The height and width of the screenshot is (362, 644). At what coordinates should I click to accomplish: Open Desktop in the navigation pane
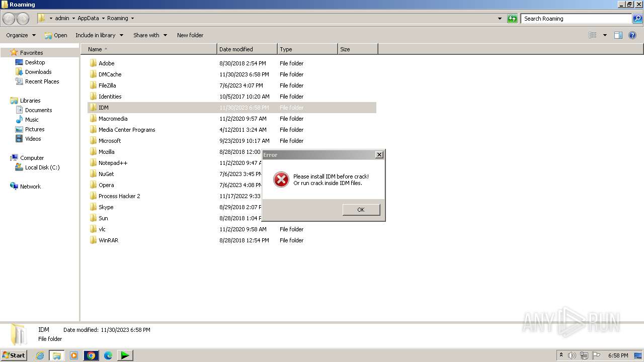35,62
